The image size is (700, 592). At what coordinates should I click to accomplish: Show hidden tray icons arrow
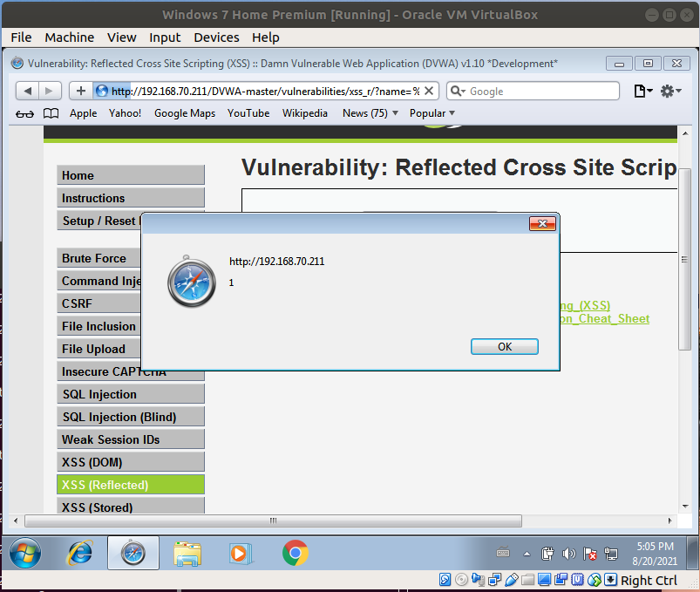(x=527, y=554)
